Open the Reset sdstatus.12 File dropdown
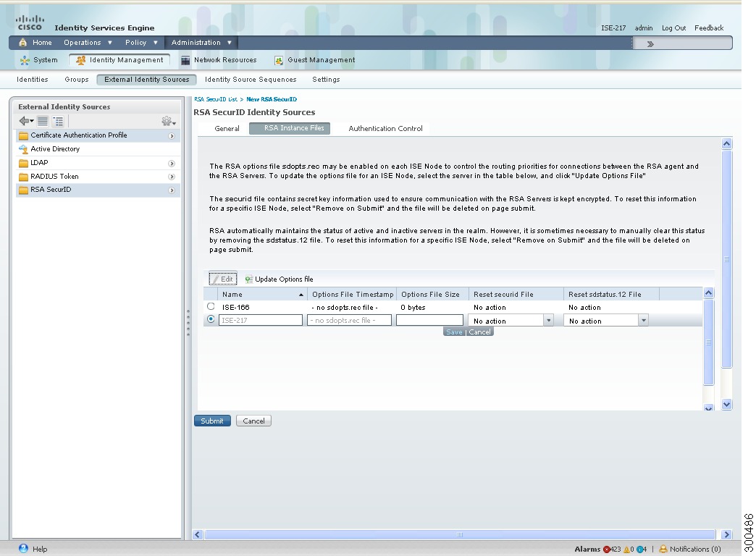 coord(643,320)
